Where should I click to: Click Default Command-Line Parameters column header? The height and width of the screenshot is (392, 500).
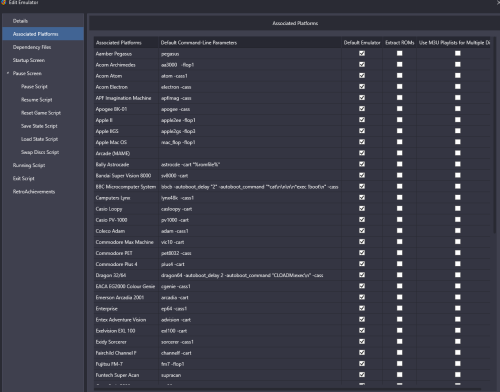[250, 43]
